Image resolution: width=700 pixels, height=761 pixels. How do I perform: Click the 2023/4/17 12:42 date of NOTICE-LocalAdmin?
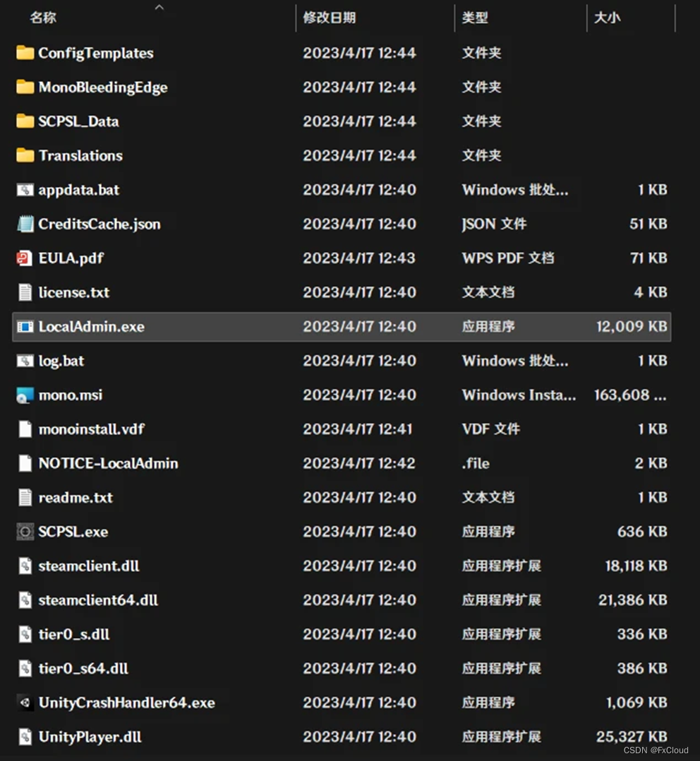(x=359, y=464)
